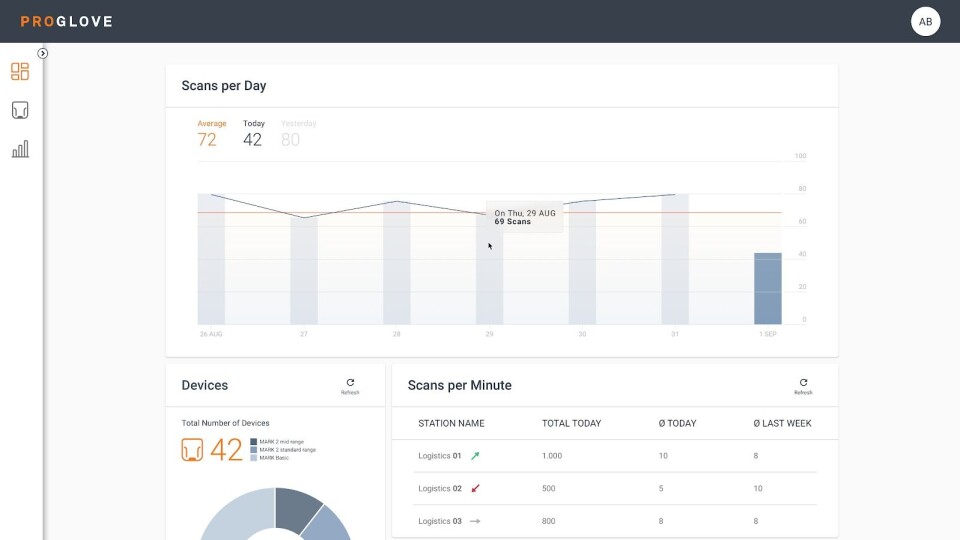Select the Logistics 03 station row
Image resolution: width=960 pixels, height=540 pixels.
(440, 521)
